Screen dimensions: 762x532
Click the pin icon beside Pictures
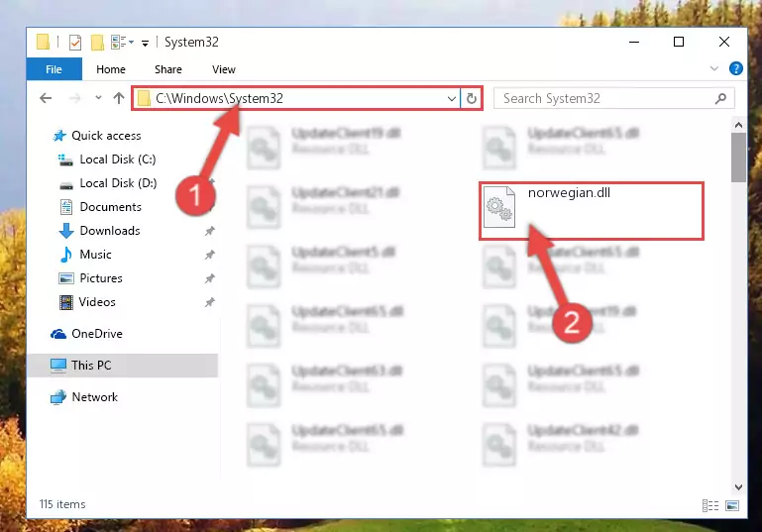tap(210, 278)
